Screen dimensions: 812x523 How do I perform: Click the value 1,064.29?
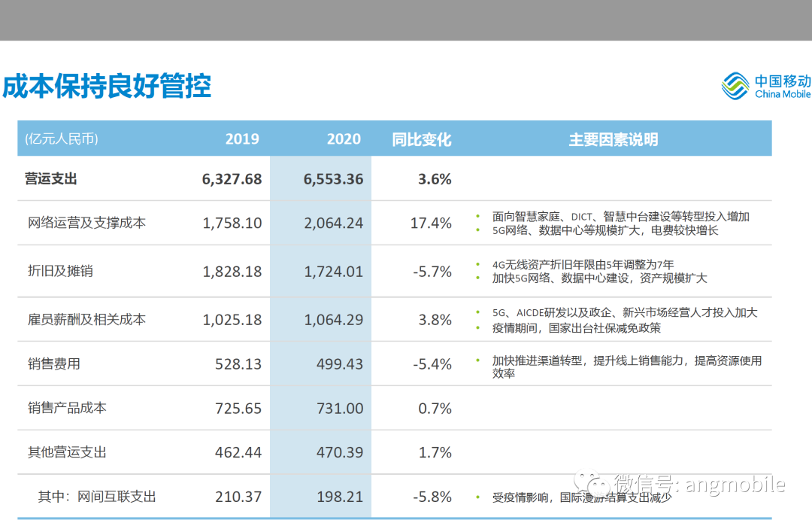click(334, 320)
